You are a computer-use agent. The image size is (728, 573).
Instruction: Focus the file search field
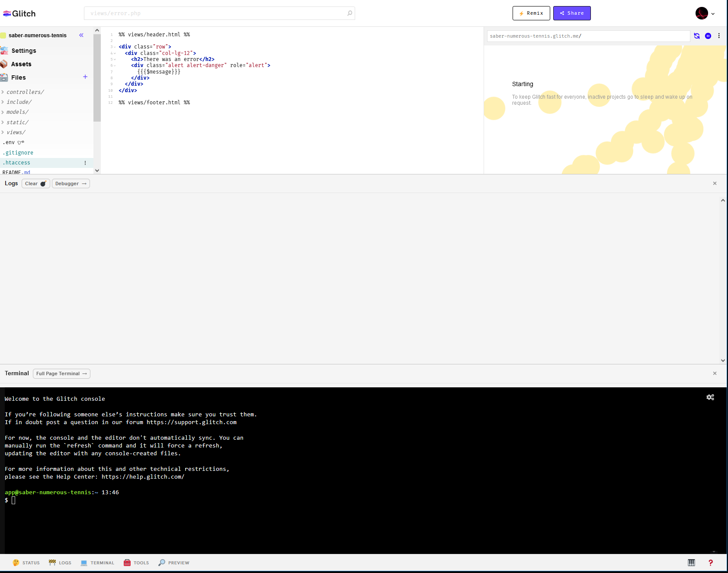[x=219, y=13]
